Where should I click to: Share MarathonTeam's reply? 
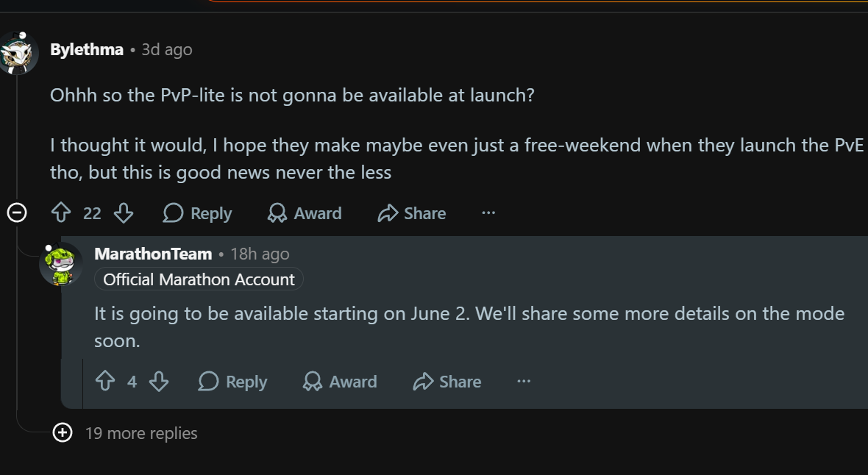447,382
